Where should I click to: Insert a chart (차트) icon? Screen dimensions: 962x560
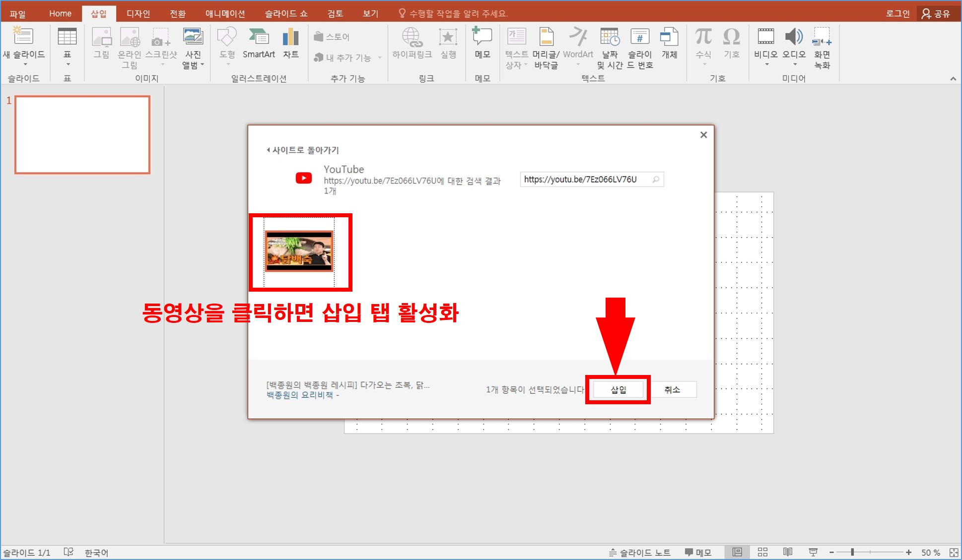(x=290, y=38)
